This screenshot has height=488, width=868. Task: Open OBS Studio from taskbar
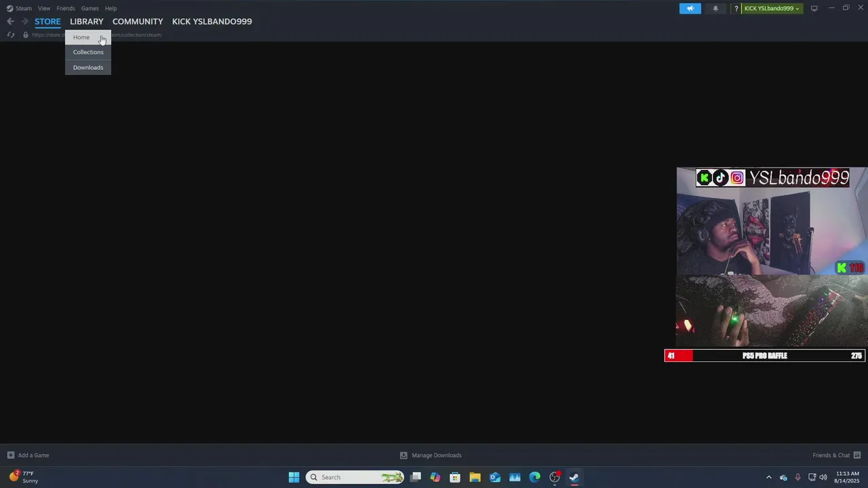[555, 477]
